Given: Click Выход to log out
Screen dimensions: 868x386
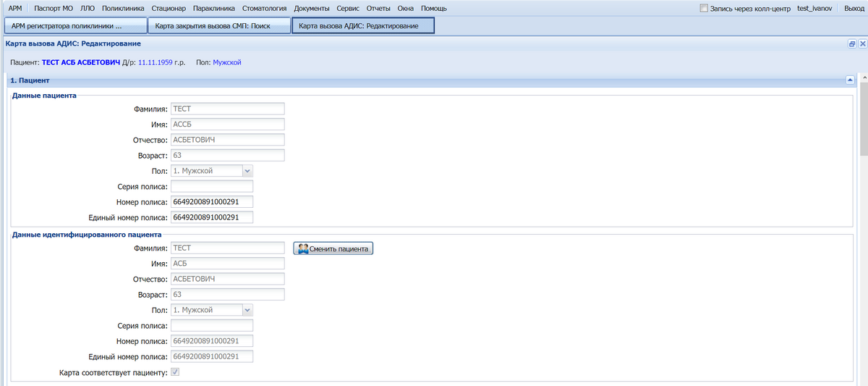Looking at the screenshot, I should tap(854, 9).
